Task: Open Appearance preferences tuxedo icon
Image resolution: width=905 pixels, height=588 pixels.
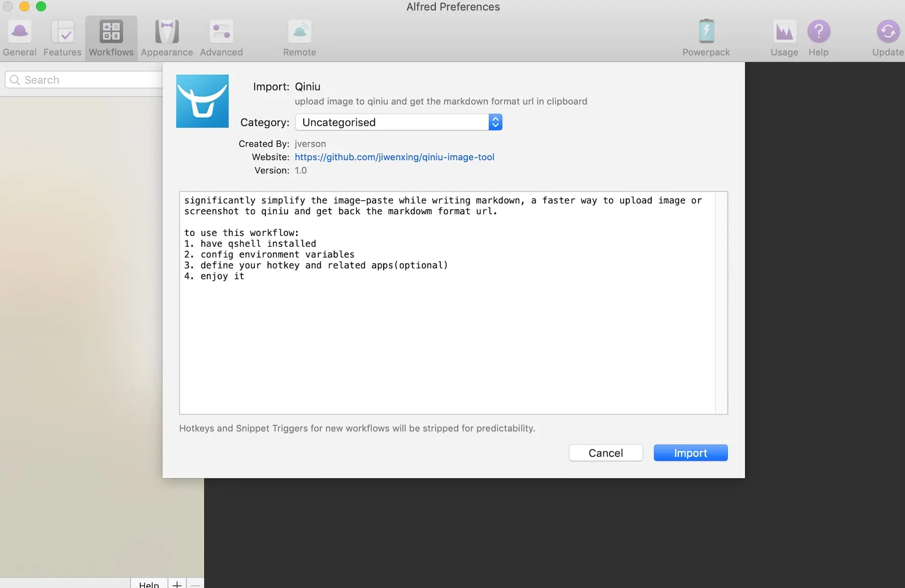Action: click(167, 32)
